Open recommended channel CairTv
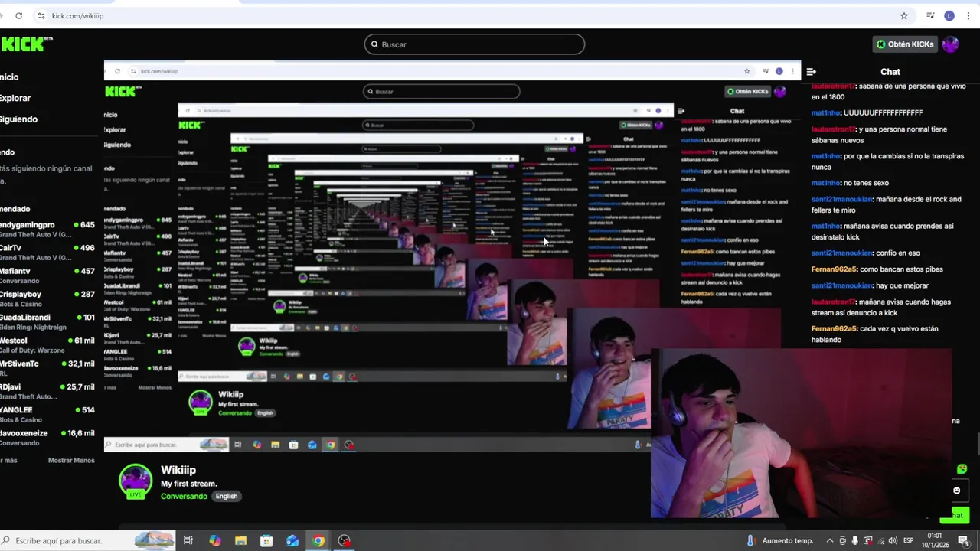980x551 pixels. tap(47, 253)
